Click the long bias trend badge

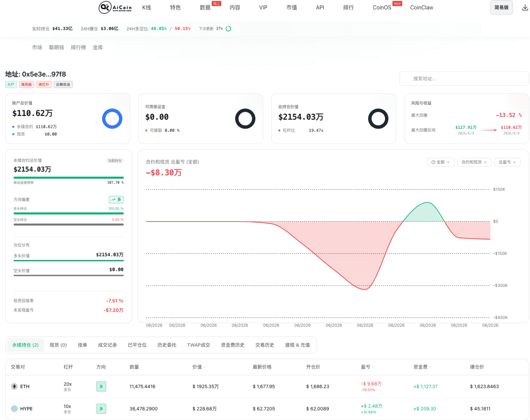tap(116, 200)
